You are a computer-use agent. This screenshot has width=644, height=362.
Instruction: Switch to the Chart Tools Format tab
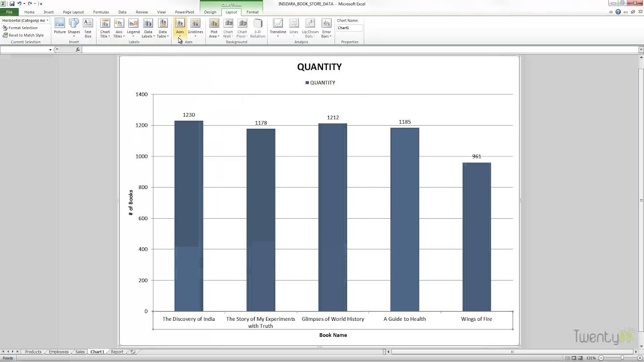253,12
